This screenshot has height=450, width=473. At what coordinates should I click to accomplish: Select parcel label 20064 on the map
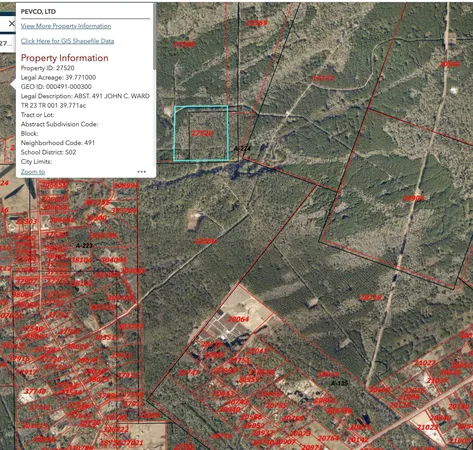tap(238, 319)
